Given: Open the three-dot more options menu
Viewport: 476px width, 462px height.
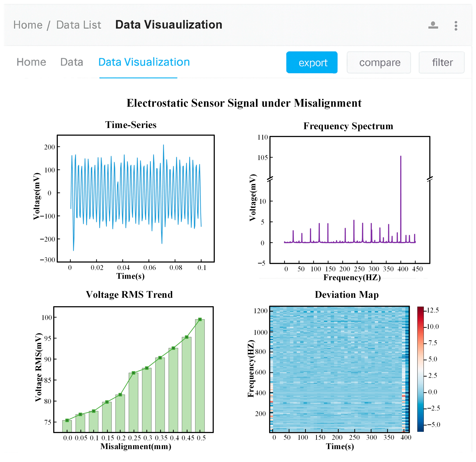Looking at the screenshot, I should (x=456, y=26).
